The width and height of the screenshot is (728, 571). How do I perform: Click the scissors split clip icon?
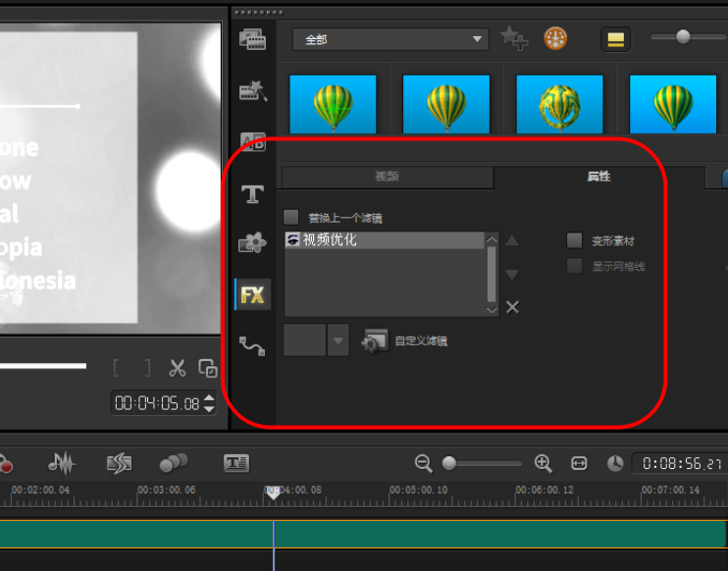pos(177,368)
